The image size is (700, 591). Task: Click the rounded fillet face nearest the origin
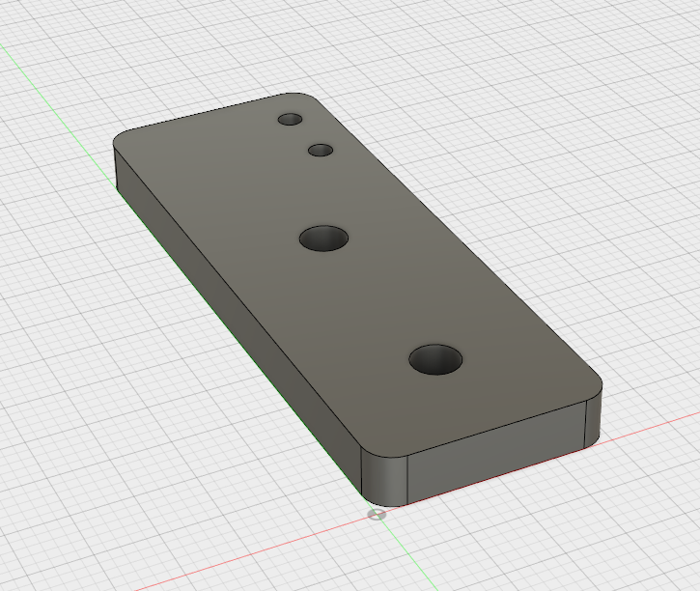[x=384, y=479]
